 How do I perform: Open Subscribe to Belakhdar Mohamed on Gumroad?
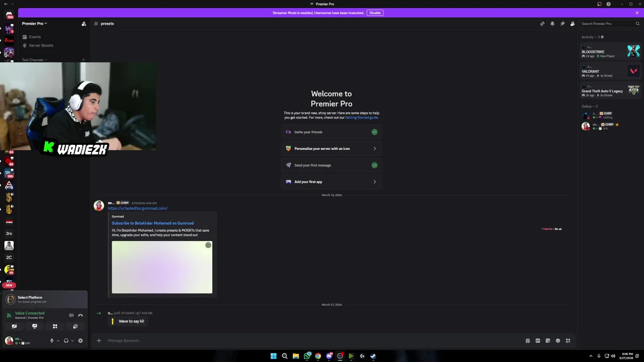pos(152,223)
